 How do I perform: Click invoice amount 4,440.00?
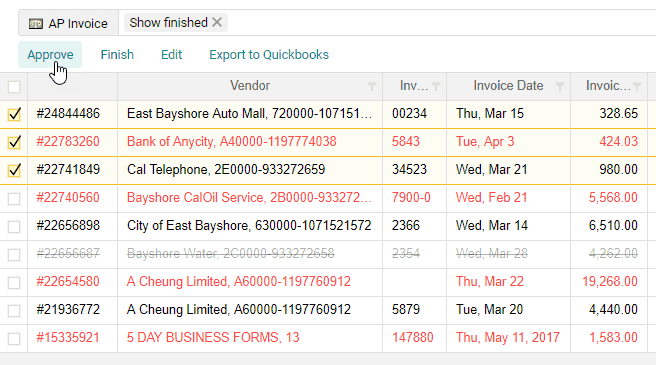coord(613,310)
